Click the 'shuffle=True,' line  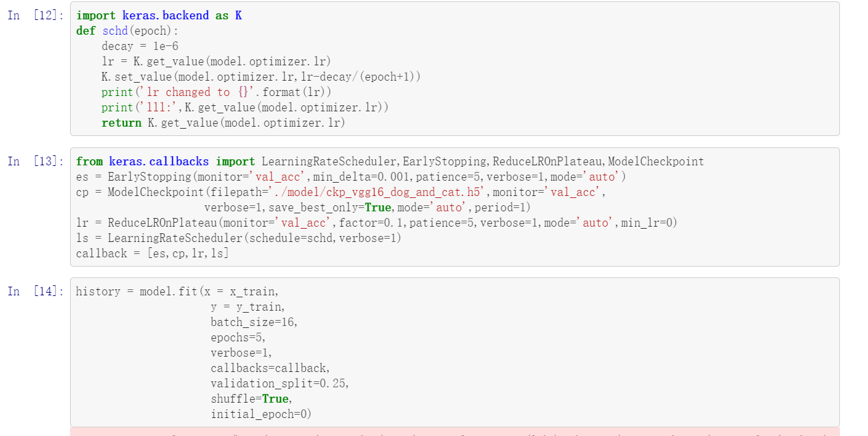coord(251,399)
